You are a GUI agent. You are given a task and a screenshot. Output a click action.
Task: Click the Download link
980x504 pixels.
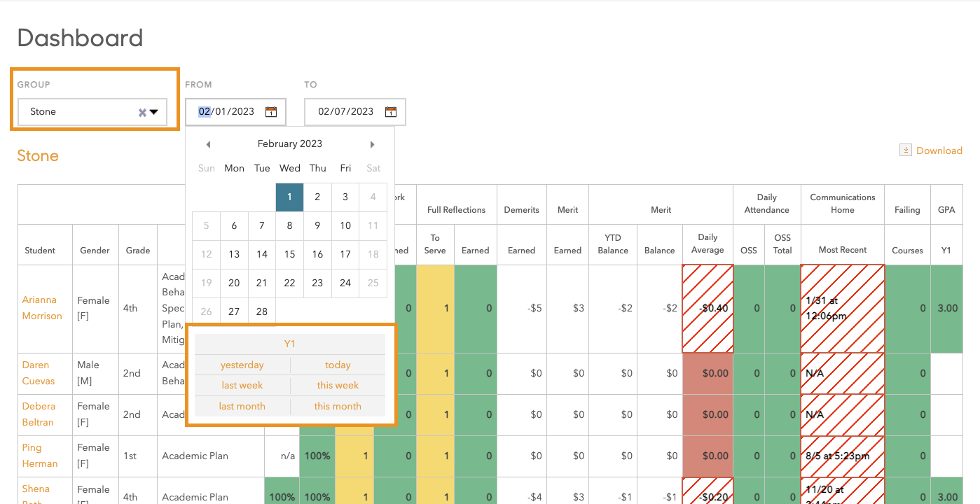(939, 150)
